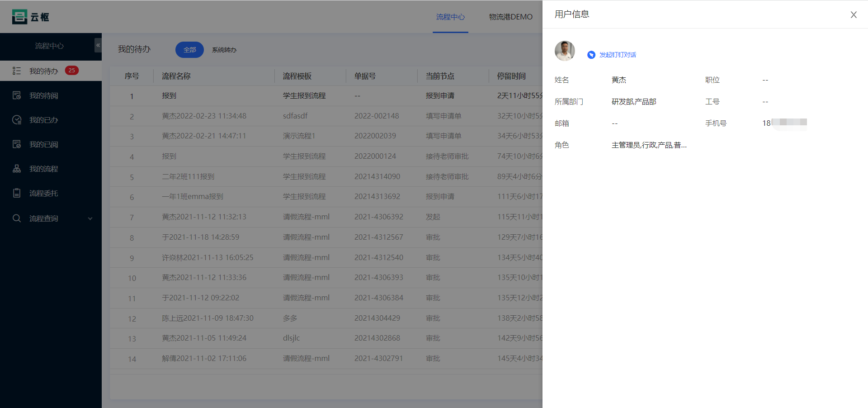Screen dimensions: 868x408
Task: Click the 我的流程 hierarchy icon
Action: pyautogui.click(x=17, y=169)
